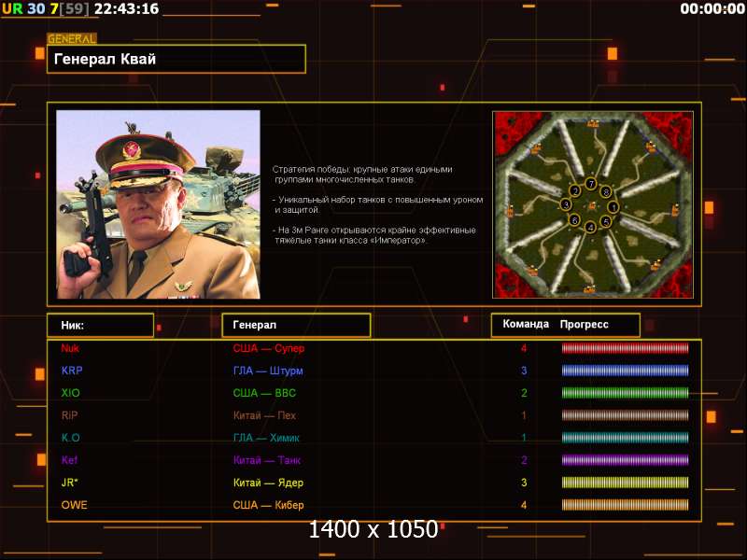The image size is (747, 560).
Task: Click the "Ник:" column header
Action: pyautogui.click(x=100, y=325)
